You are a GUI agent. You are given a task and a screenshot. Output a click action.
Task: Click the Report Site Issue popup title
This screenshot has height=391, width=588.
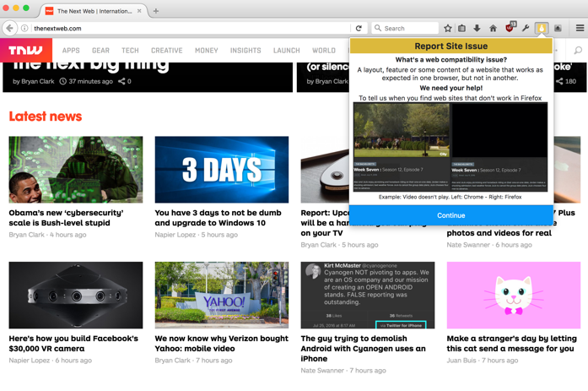451,46
